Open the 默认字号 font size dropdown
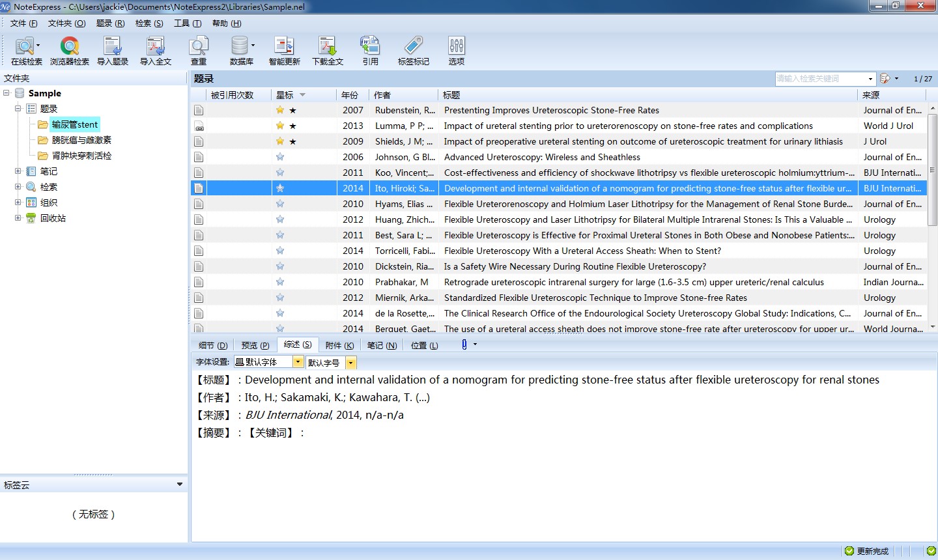The image size is (938, 560). click(x=350, y=363)
